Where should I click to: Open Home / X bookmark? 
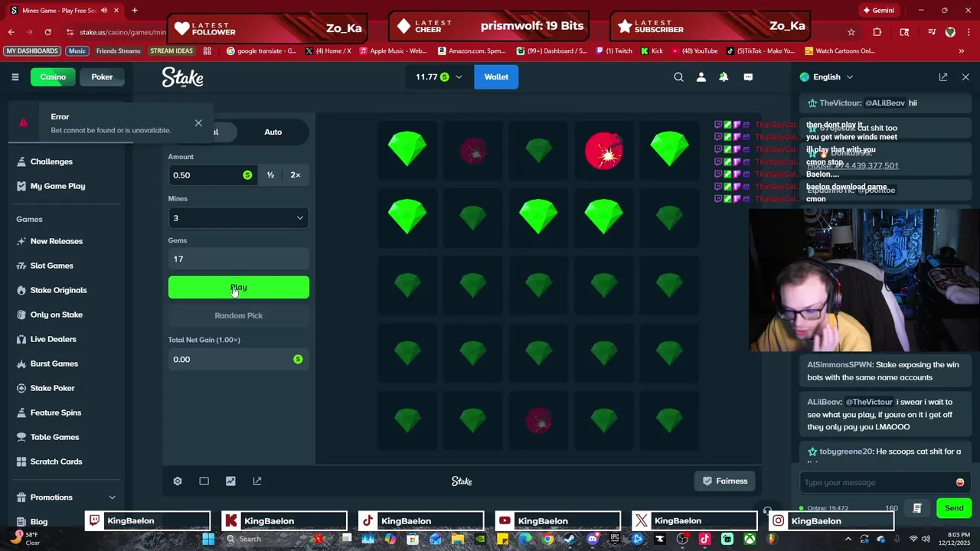(x=328, y=51)
